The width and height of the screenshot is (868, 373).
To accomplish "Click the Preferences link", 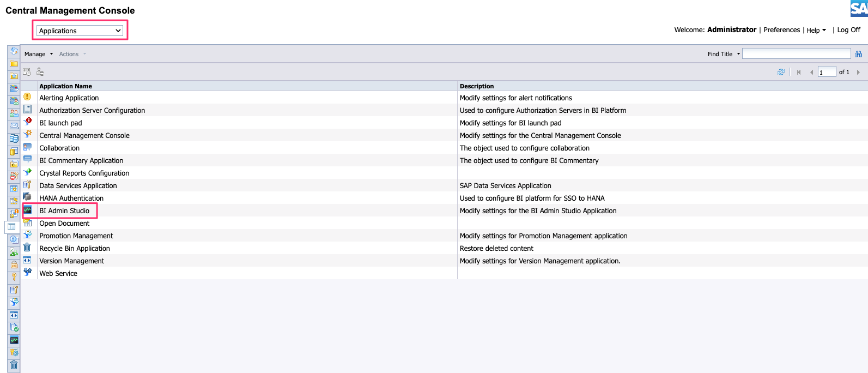I will [781, 30].
